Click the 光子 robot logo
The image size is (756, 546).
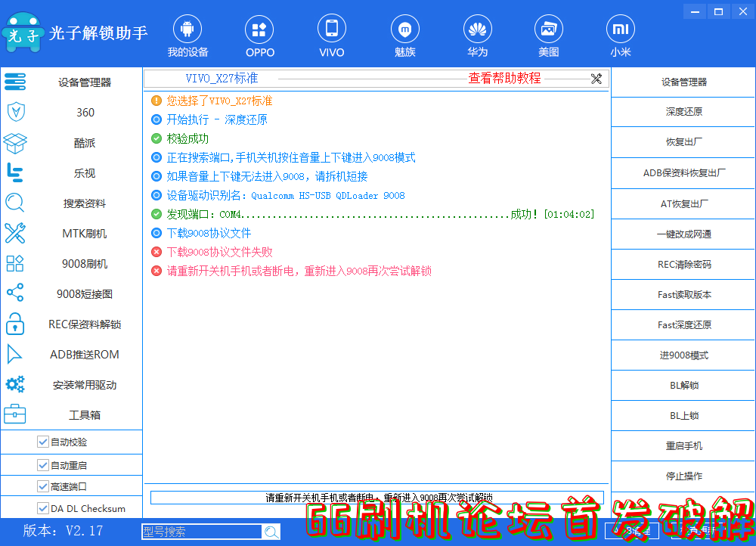pos(22,33)
